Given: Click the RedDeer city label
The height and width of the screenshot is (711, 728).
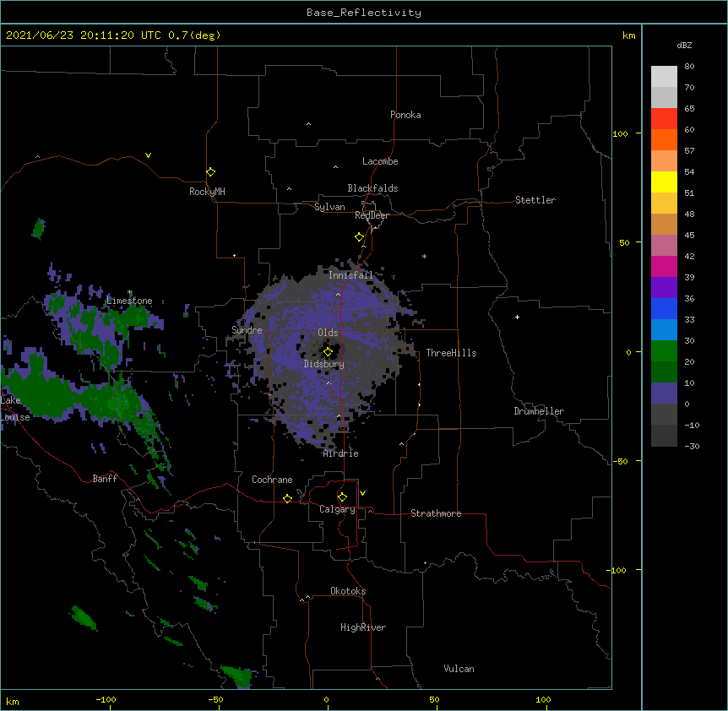Looking at the screenshot, I should click(x=372, y=215).
